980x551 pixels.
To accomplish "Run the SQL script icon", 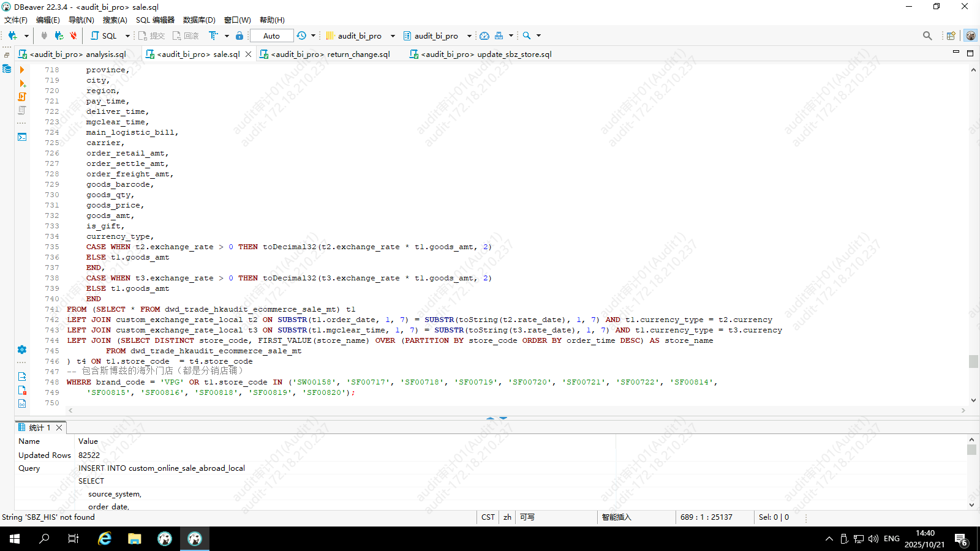I will pyautogui.click(x=22, y=97).
